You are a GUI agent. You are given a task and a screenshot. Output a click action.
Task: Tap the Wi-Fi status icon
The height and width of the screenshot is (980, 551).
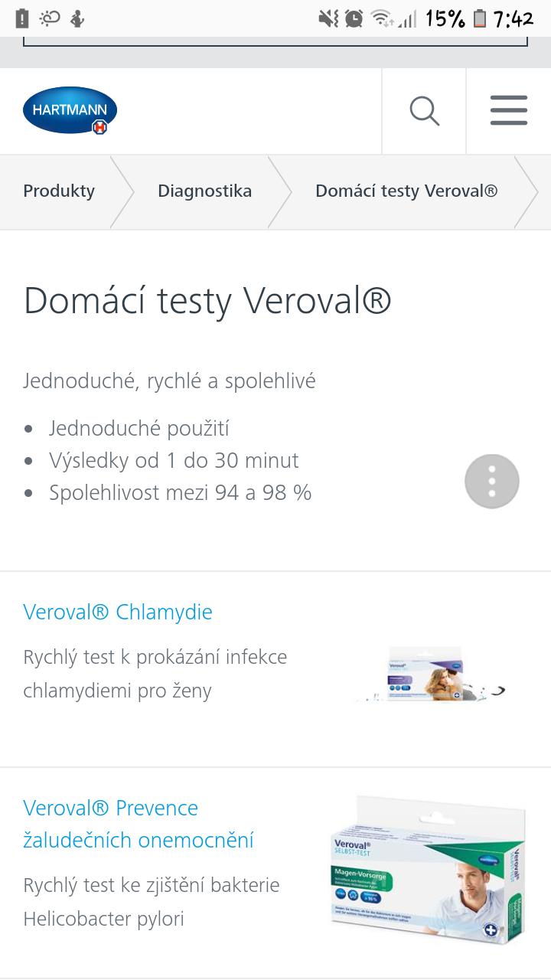click(x=380, y=18)
